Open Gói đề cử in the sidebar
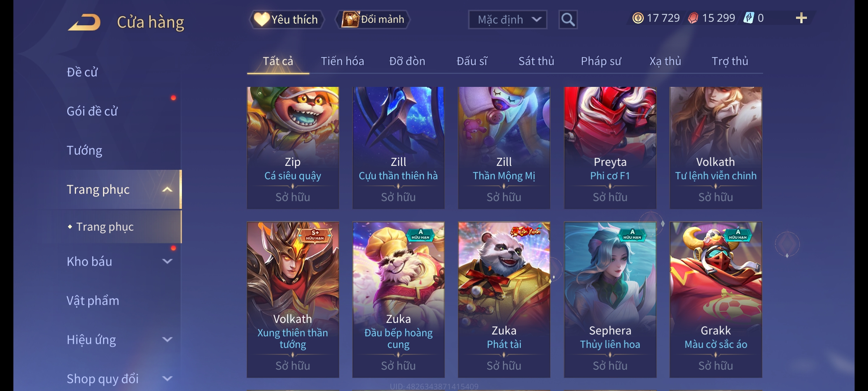Image resolution: width=868 pixels, height=391 pixels. pyautogui.click(x=92, y=111)
